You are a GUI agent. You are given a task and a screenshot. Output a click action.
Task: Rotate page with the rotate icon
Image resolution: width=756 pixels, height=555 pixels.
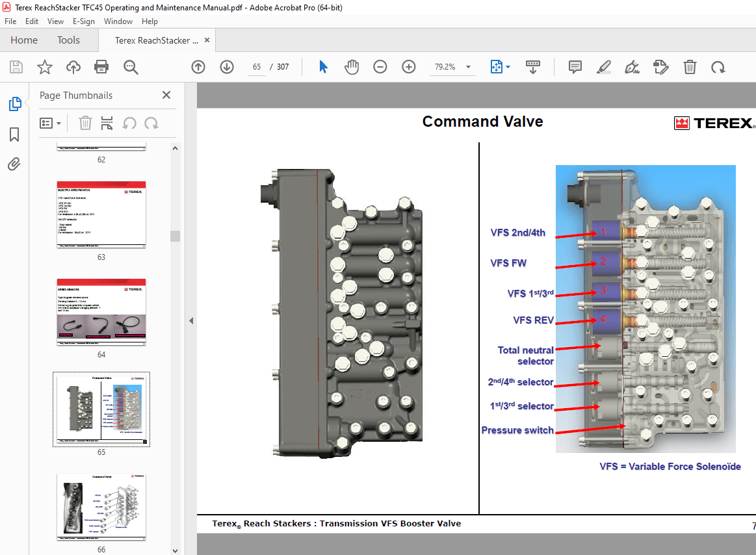pyautogui.click(x=718, y=67)
